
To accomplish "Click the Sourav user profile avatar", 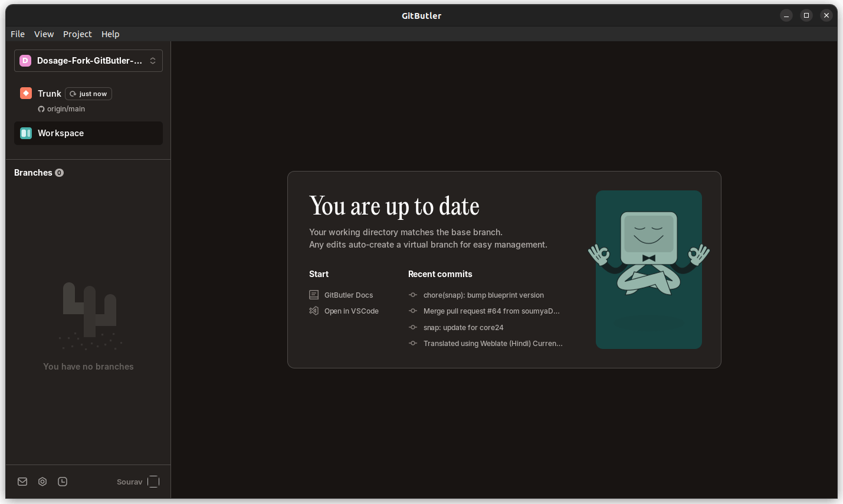I will pos(153,482).
